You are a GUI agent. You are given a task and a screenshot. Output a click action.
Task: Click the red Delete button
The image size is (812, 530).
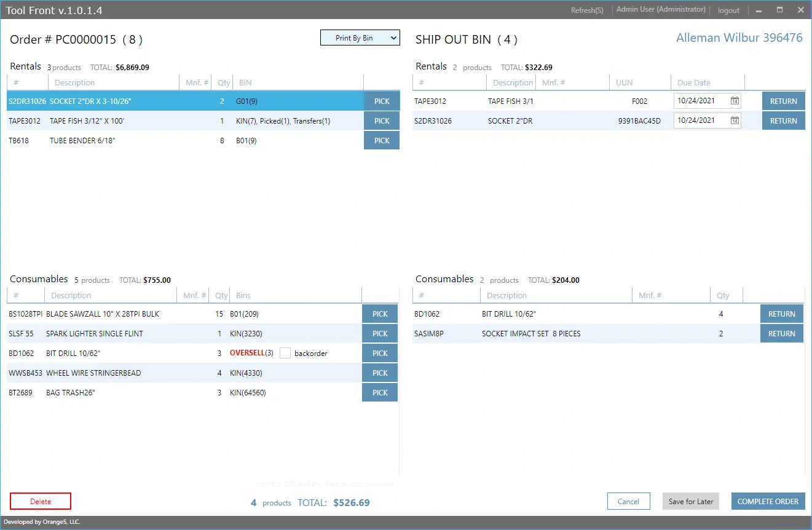coord(41,502)
